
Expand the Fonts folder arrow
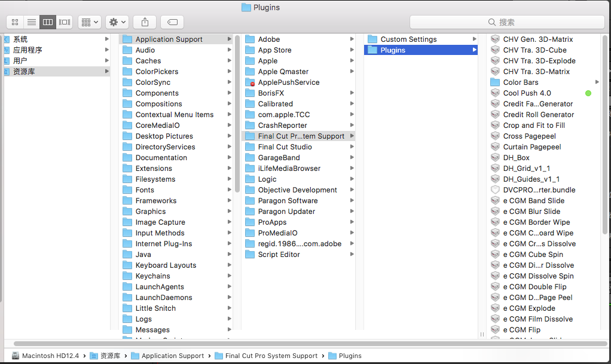230,190
